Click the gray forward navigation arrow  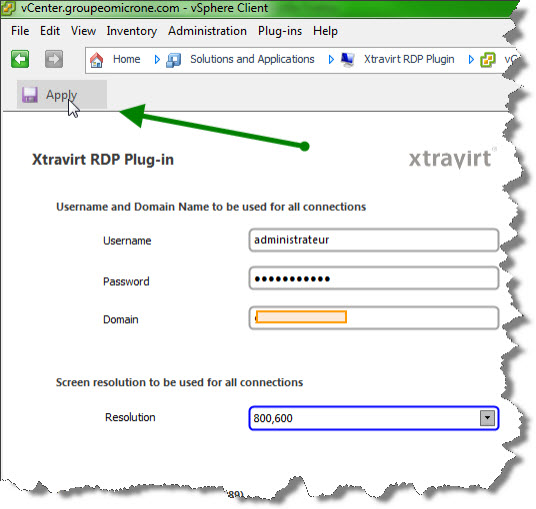54,59
